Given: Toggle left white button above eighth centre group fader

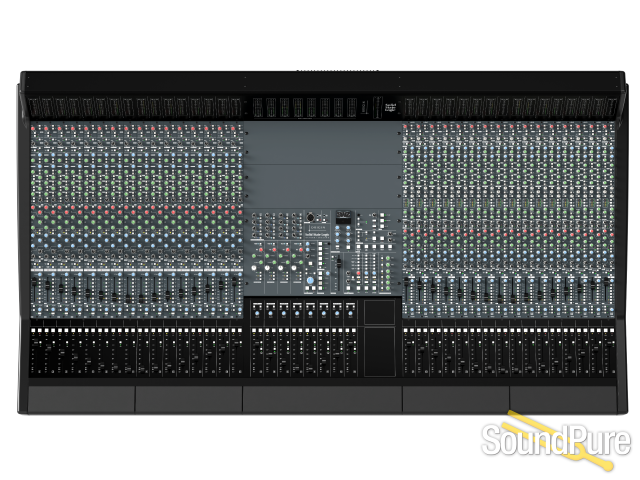Looking at the screenshot, I should (x=347, y=330).
